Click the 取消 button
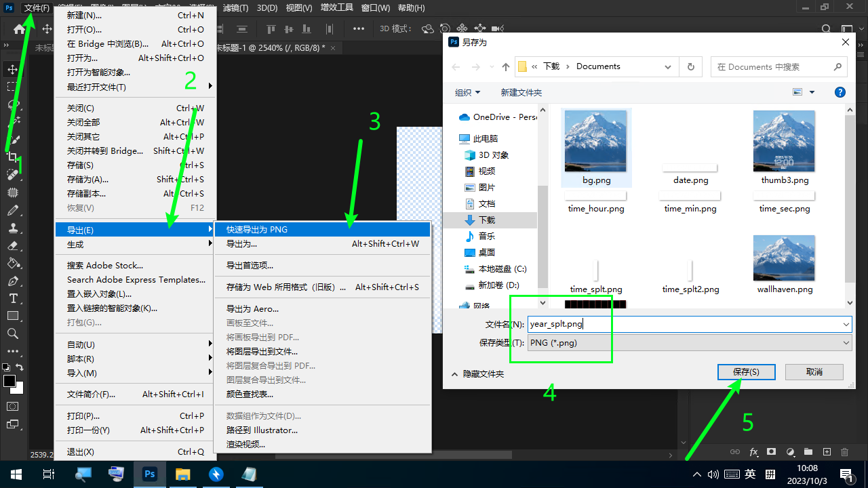 pyautogui.click(x=814, y=372)
